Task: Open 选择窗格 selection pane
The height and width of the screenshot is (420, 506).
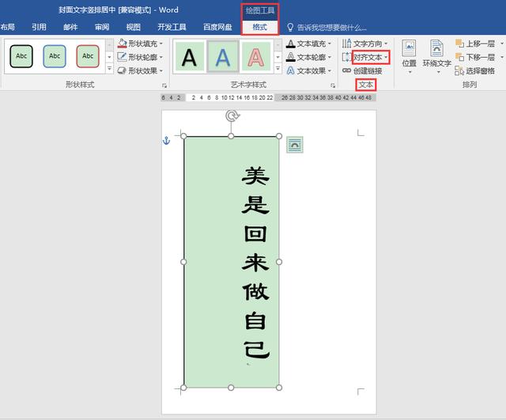Action: 474,70
